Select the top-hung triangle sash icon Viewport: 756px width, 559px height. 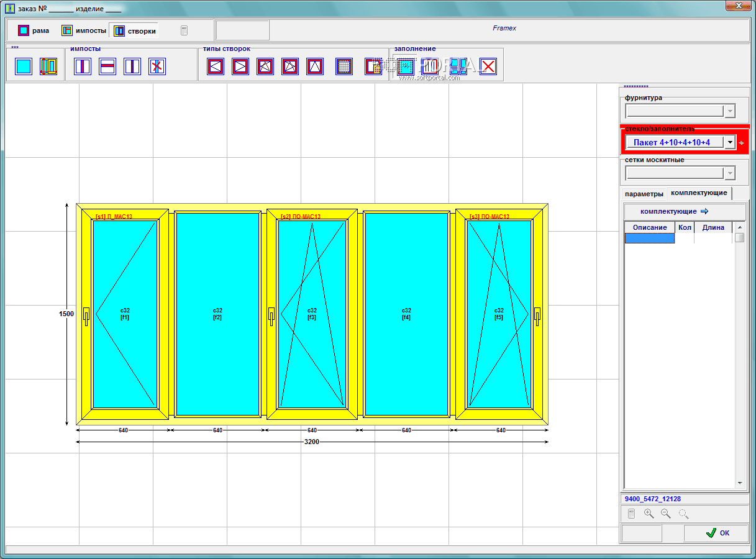[x=315, y=66]
